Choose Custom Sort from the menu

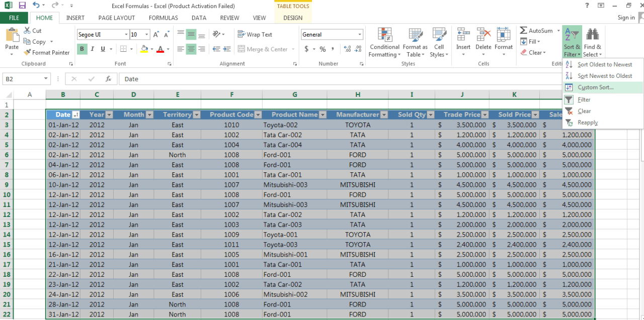point(603,87)
